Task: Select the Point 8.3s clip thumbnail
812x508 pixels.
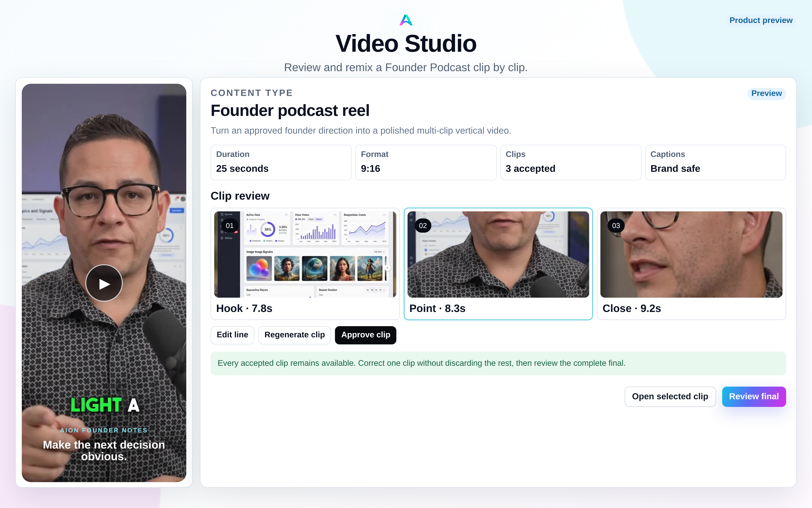Action: pyautogui.click(x=498, y=254)
